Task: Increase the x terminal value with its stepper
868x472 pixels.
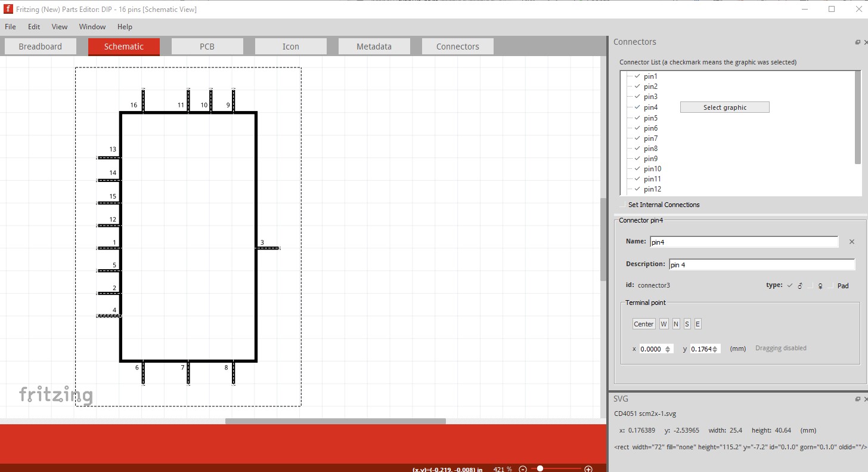Action: (x=667, y=346)
